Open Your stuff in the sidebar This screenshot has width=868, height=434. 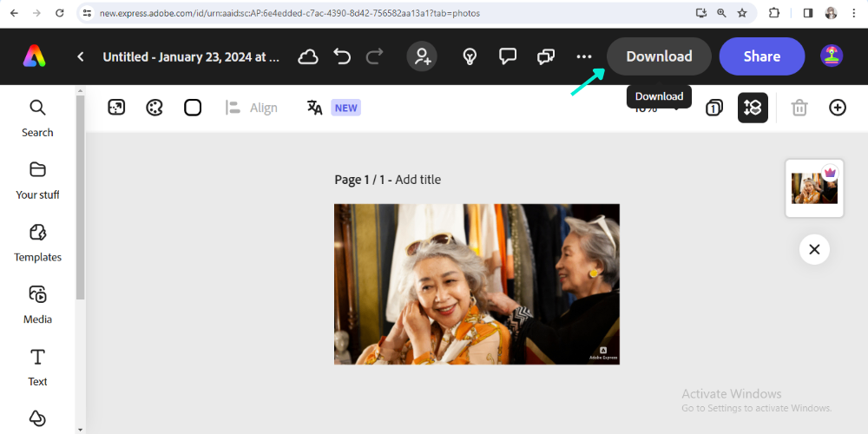(37, 181)
